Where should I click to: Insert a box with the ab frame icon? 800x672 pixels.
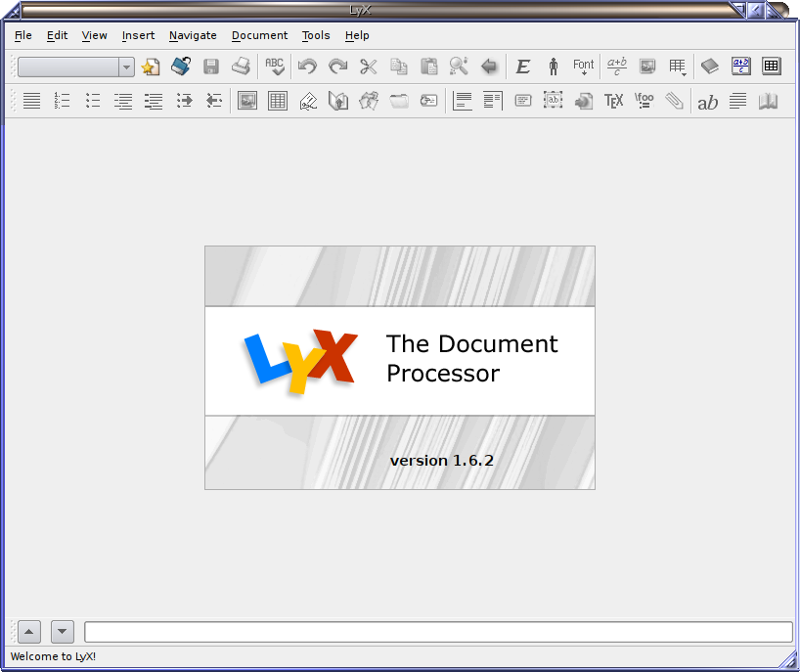(554, 101)
